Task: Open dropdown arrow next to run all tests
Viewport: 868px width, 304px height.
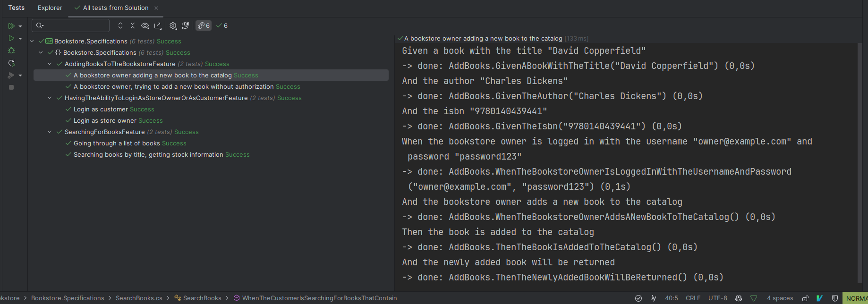Action: tap(20, 26)
